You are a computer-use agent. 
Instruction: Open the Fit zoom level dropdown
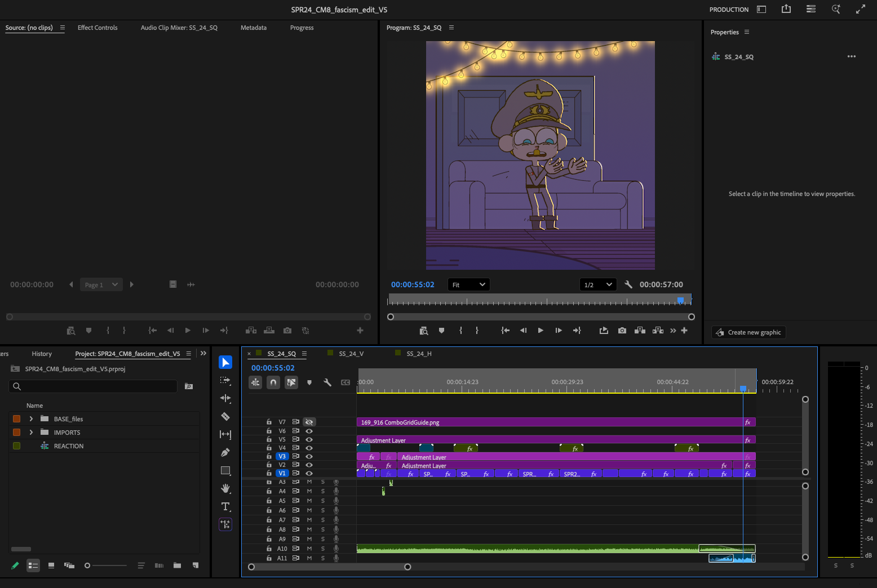468,285
